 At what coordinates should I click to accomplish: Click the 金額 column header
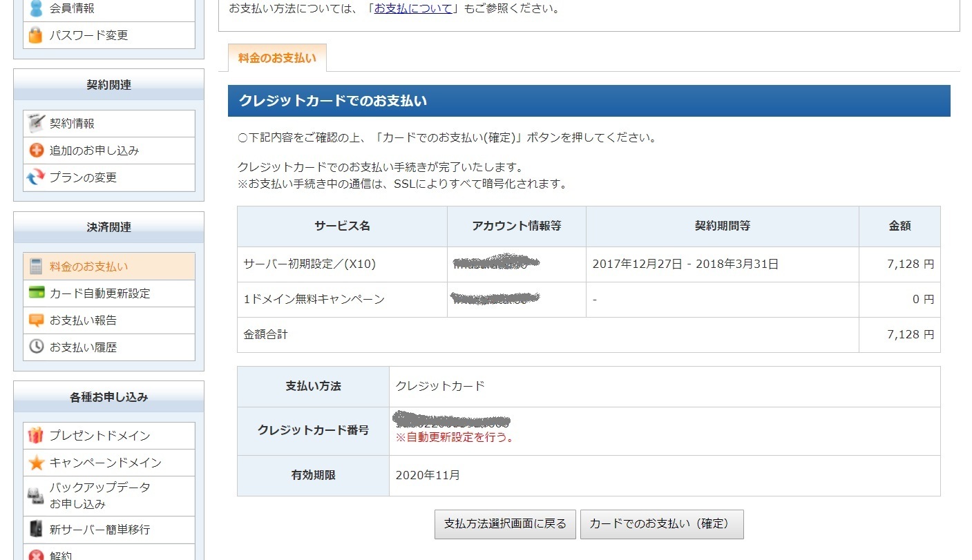(899, 226)
